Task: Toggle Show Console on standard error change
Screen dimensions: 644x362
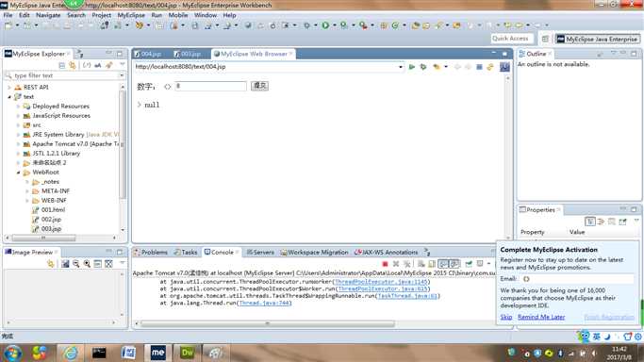Action: pyautogui.click(x=454, y=264)
